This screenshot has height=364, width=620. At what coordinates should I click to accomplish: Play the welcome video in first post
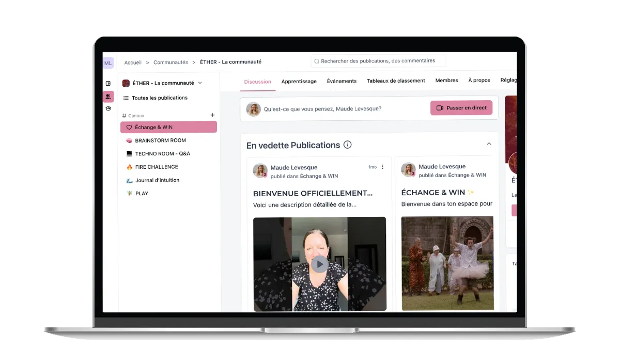point(320,264)
